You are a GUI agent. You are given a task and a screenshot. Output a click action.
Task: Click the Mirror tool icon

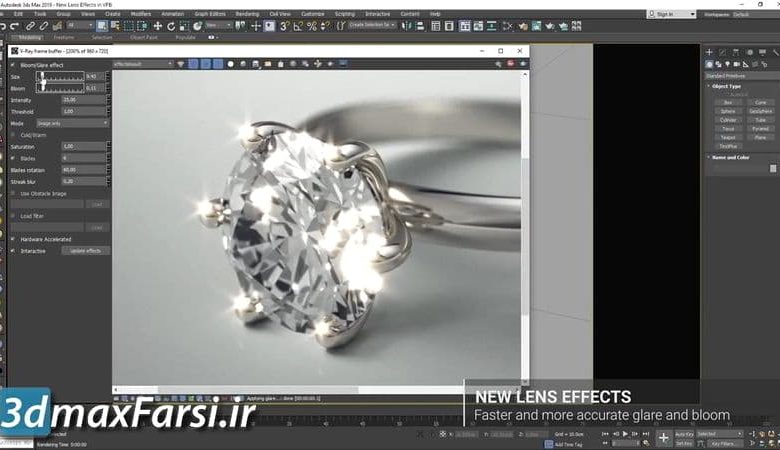[x=406, y=26]
